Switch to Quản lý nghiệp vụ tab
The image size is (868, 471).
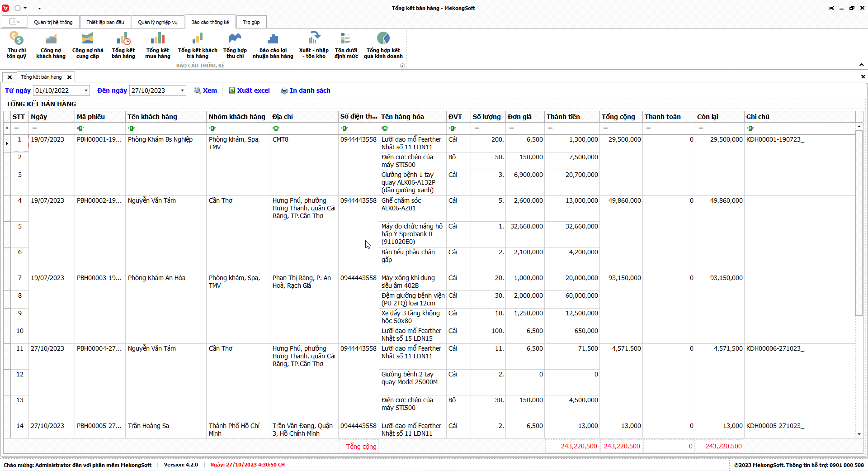pyautogui.click(x=157, y=22)
